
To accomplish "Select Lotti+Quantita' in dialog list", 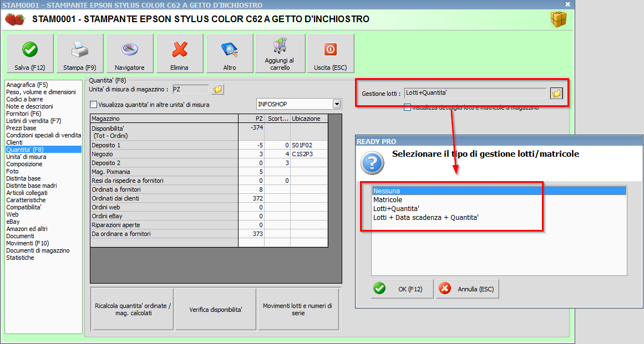I will (499, 208).
